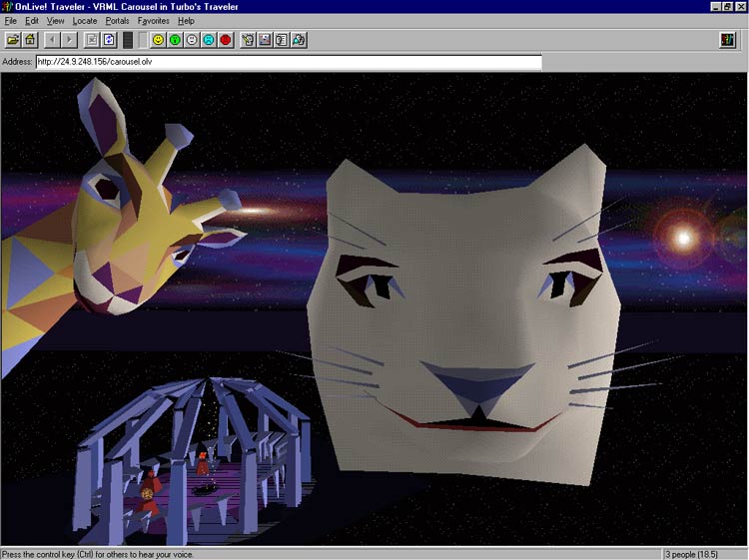Click the back arrow toolbar button
Viewport: 749px width, 560px height.
point(52,40)
